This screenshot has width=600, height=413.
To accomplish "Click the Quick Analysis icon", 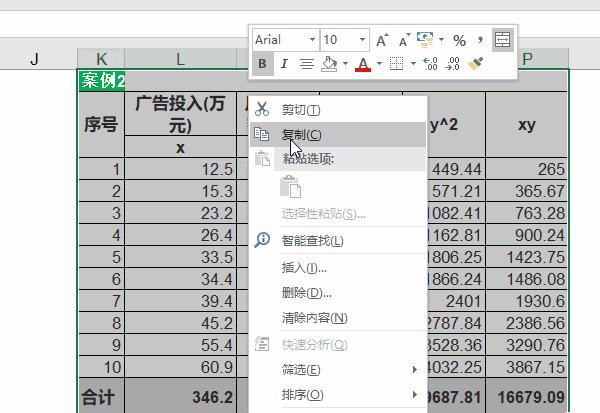I will 262,344.
